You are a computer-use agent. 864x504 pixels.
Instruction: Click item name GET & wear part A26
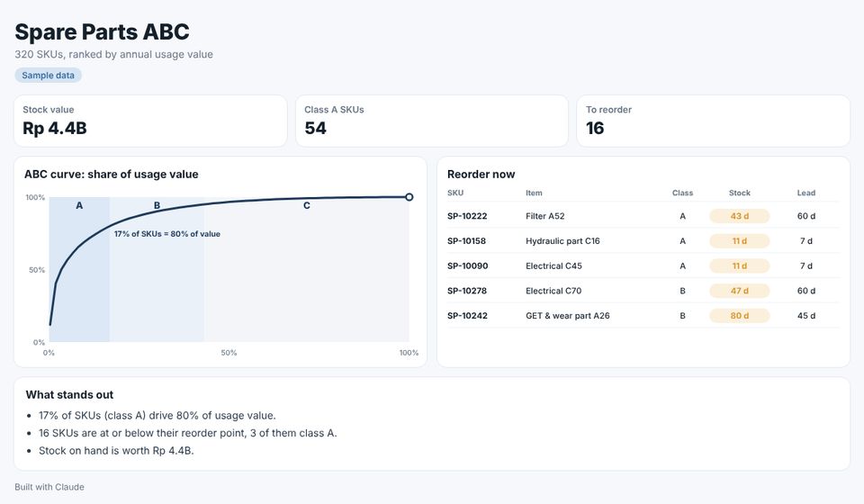(568, 316)
